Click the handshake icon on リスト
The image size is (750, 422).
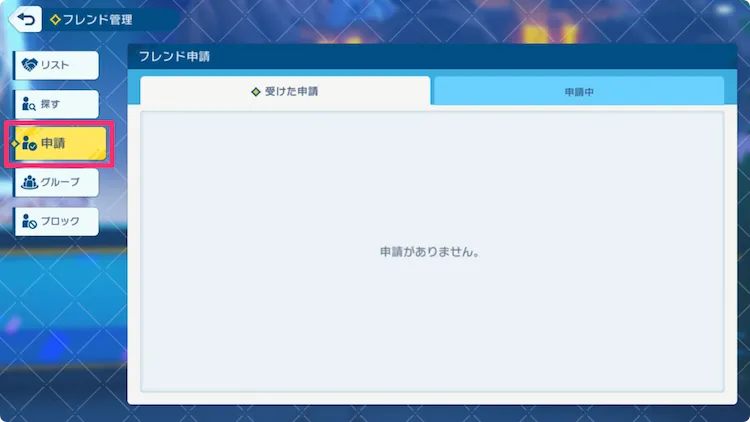click(29, 65)
